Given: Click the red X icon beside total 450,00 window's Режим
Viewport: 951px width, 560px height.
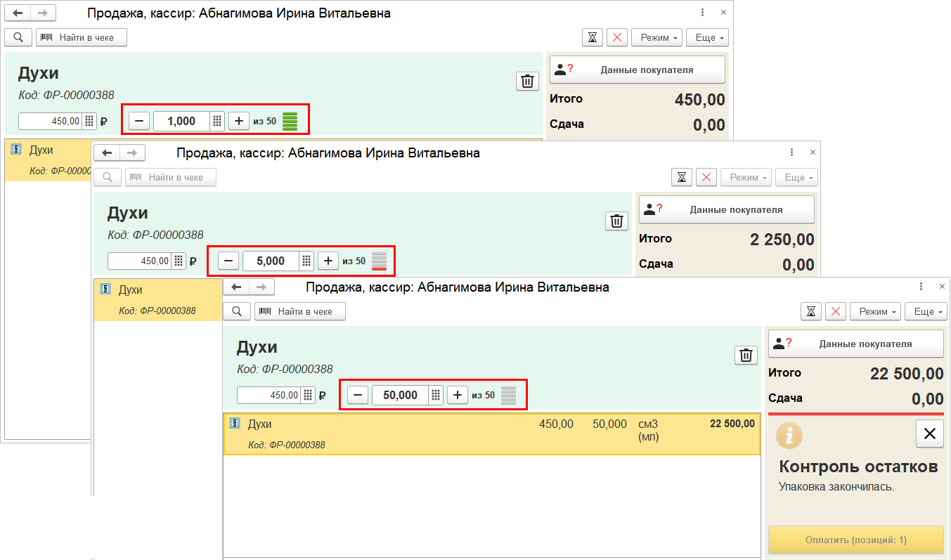Looking at the screenshot, I should pos(616,37).
